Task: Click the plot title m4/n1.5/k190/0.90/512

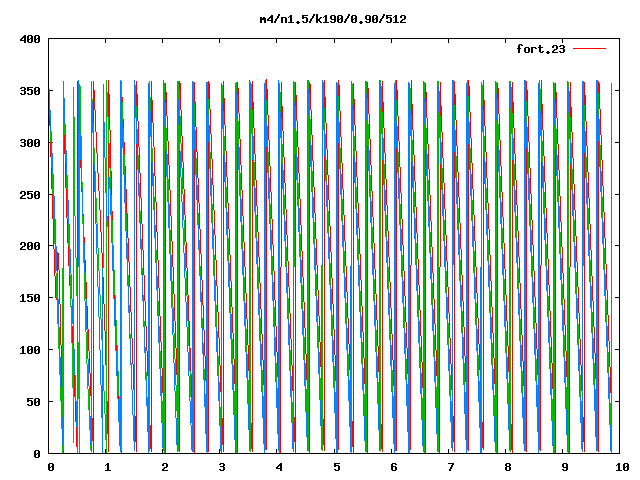Action: [x=333, y=19]
